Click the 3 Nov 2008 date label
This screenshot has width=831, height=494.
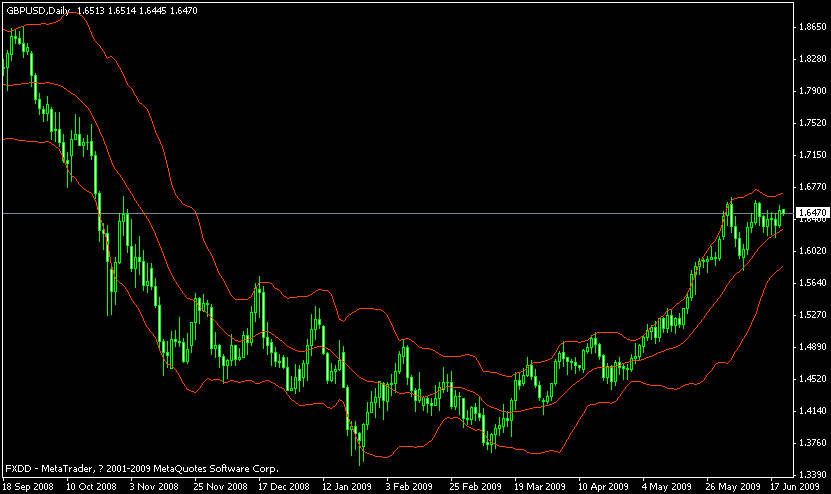click(154, 486)
